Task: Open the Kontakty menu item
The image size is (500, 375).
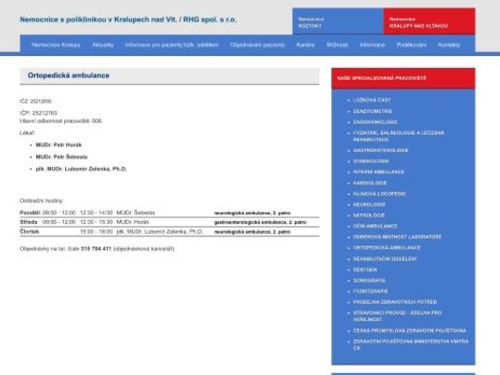Action: point(449,45)
